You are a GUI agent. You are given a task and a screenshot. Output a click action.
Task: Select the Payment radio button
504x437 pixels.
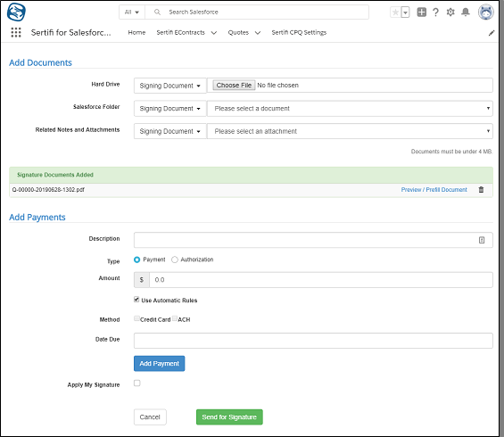pos(137,260)
